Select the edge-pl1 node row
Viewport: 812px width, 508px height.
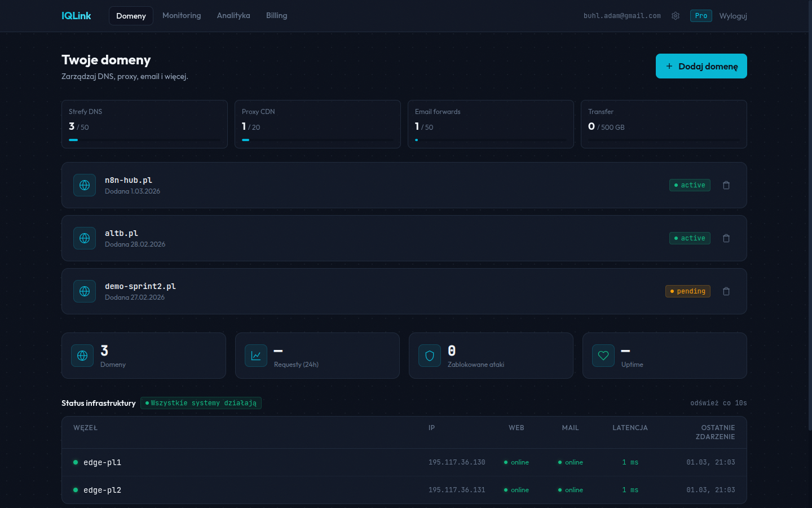102,462
